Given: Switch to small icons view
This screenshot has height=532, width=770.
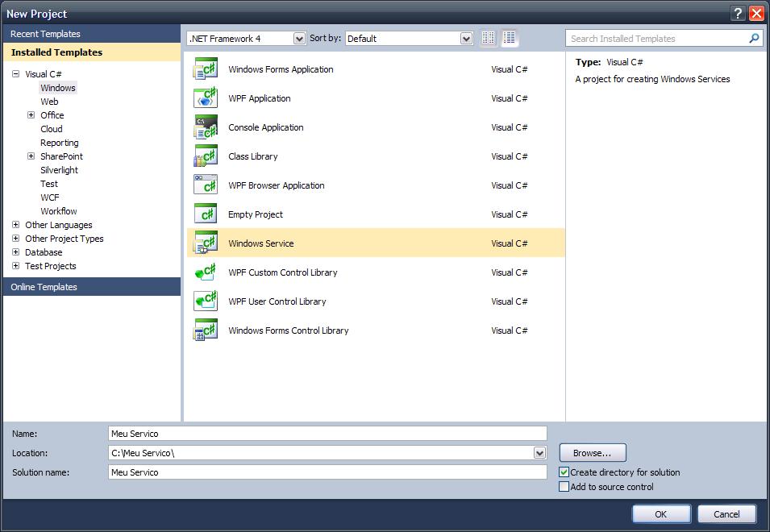Looking at the screenshot, I should [x=489, y=38].
